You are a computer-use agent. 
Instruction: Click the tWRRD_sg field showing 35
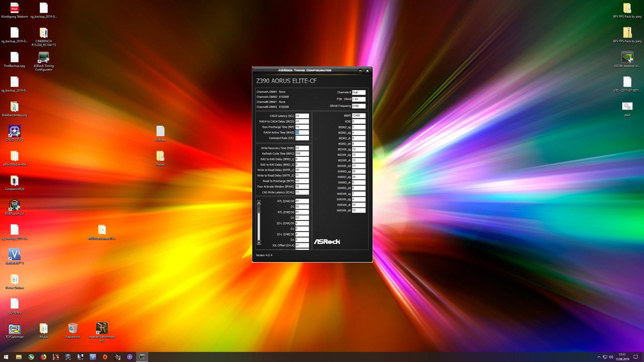point(358,171)
